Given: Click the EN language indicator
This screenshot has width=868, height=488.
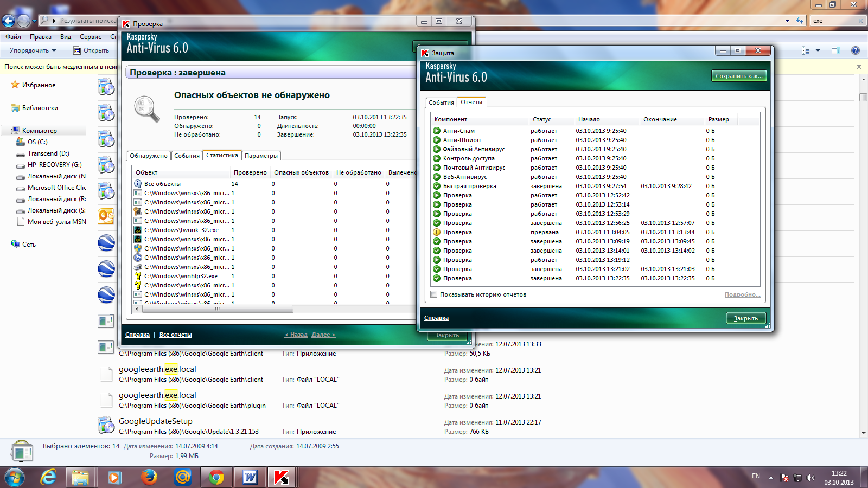Looking at the screenshot, I should tap(756, 476).
